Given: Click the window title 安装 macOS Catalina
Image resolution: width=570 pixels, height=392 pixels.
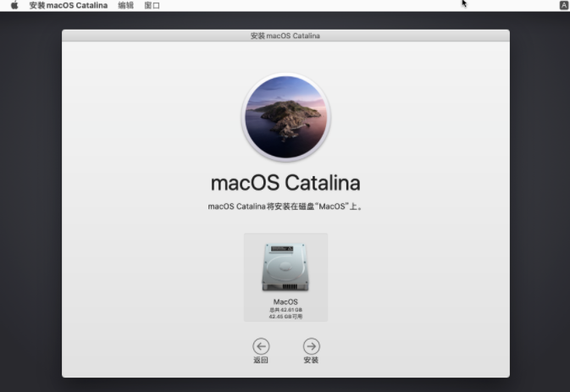Looking at the screenshot, I should coord(285,36).
